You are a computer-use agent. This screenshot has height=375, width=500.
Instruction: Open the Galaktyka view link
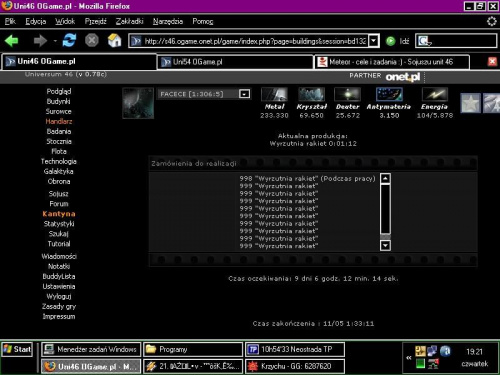click(59, 171)
